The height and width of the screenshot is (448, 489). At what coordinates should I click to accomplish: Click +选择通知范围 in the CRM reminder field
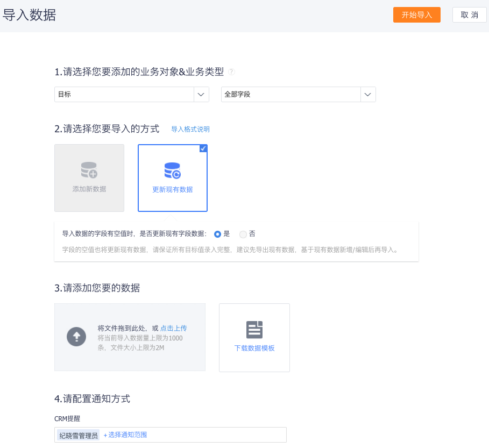coord(125,435)
